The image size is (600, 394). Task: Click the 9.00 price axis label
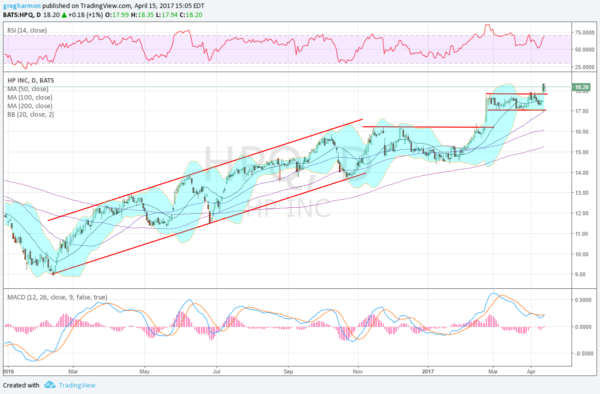tap(580, 274)
